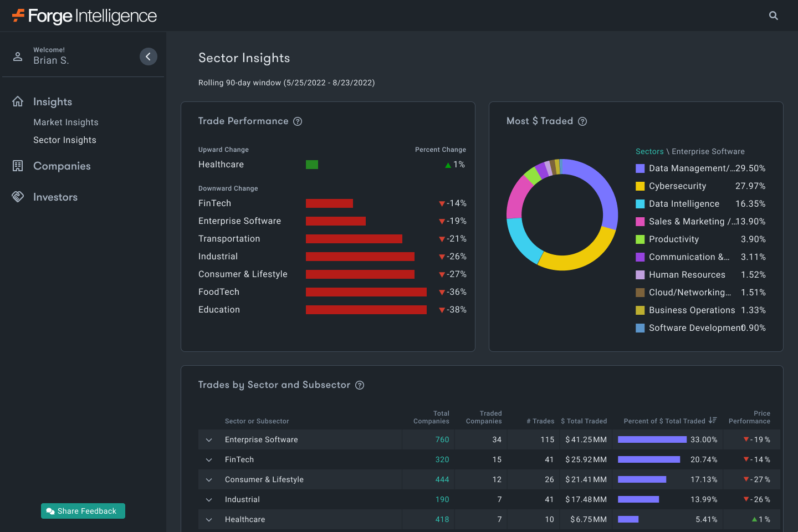Image resolution: width=798 pixels, height=532 pixels.
Task: Select Sector Insights in the navigation
Action: point(65,140)
